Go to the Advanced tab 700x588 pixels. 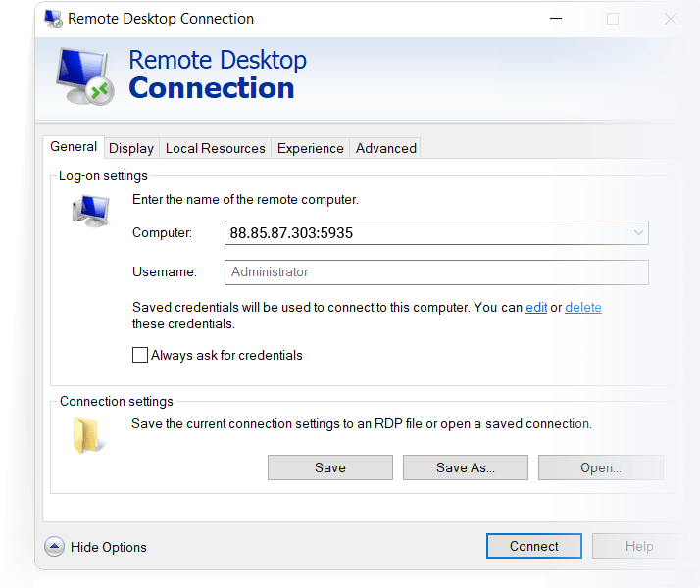[x=385, y=148]
